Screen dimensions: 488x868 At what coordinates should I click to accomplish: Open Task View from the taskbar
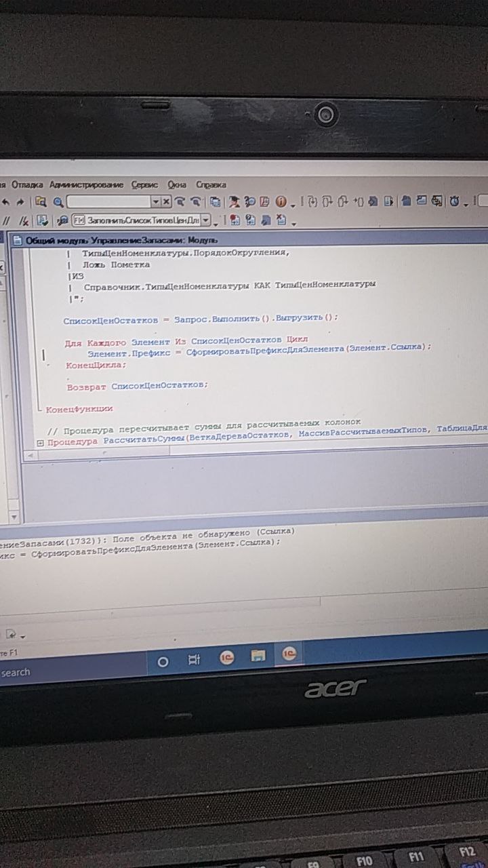pyautogui.click(x=194, y=658)
